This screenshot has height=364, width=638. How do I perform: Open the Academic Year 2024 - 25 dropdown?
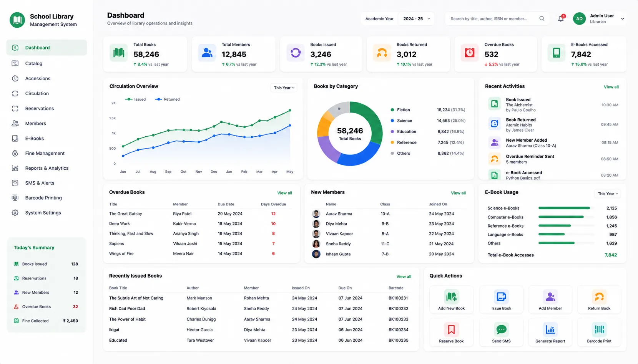417,18
